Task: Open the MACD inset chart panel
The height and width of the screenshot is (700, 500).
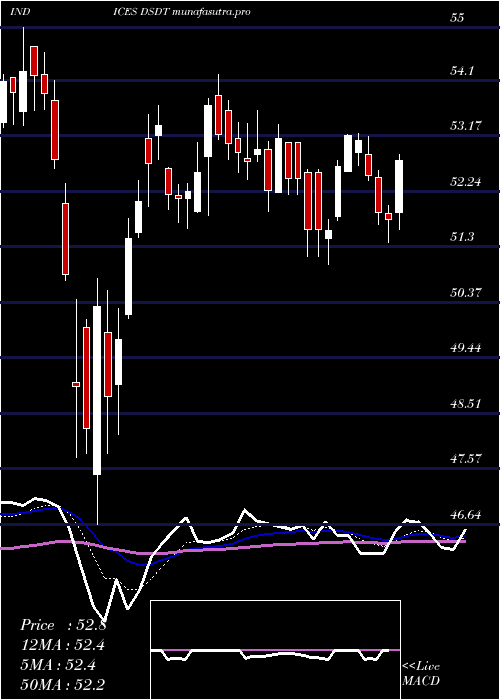Action: click(275, 650)
